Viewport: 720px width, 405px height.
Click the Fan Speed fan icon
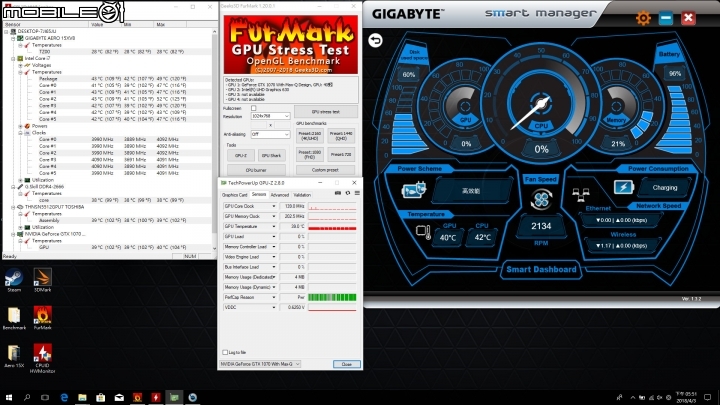click(x=541, y=200)
